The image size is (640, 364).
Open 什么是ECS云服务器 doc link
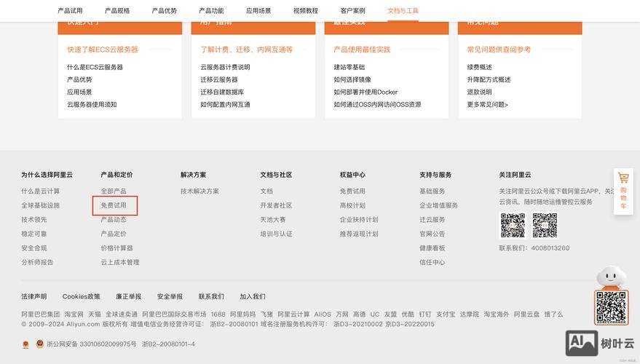point(95,67)
